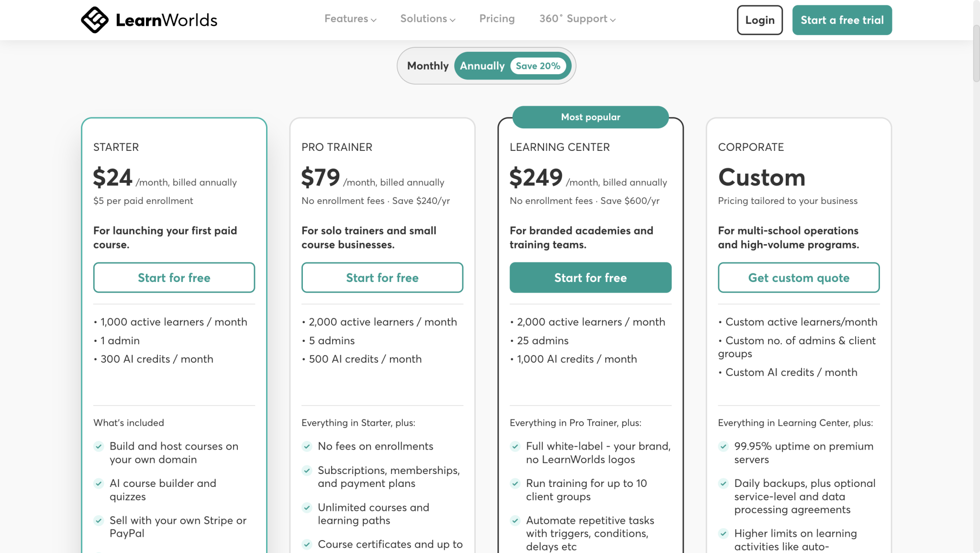Click 'Start a free trial' header button

842,20
